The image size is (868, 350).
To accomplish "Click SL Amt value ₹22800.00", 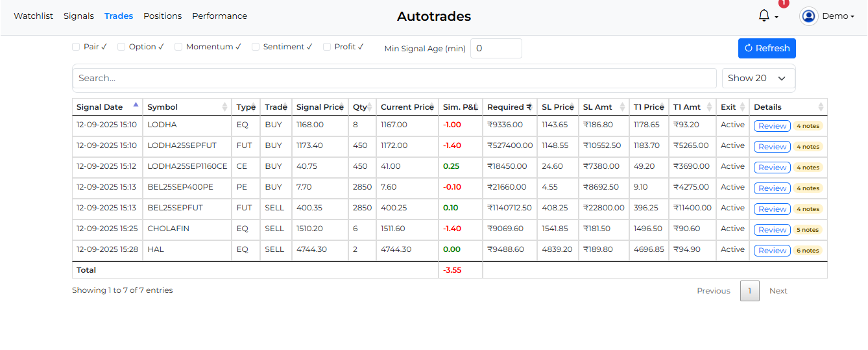I will pos(603,208).
